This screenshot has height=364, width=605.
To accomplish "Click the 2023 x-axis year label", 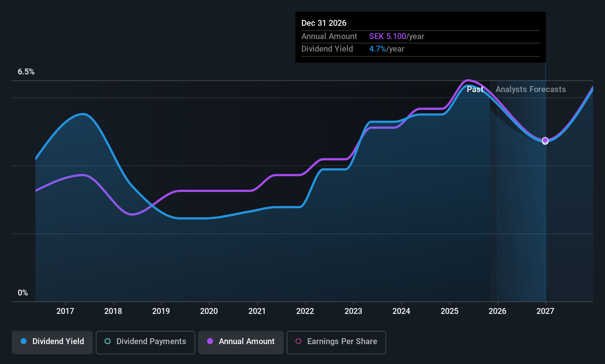I will tap(353, 311).
